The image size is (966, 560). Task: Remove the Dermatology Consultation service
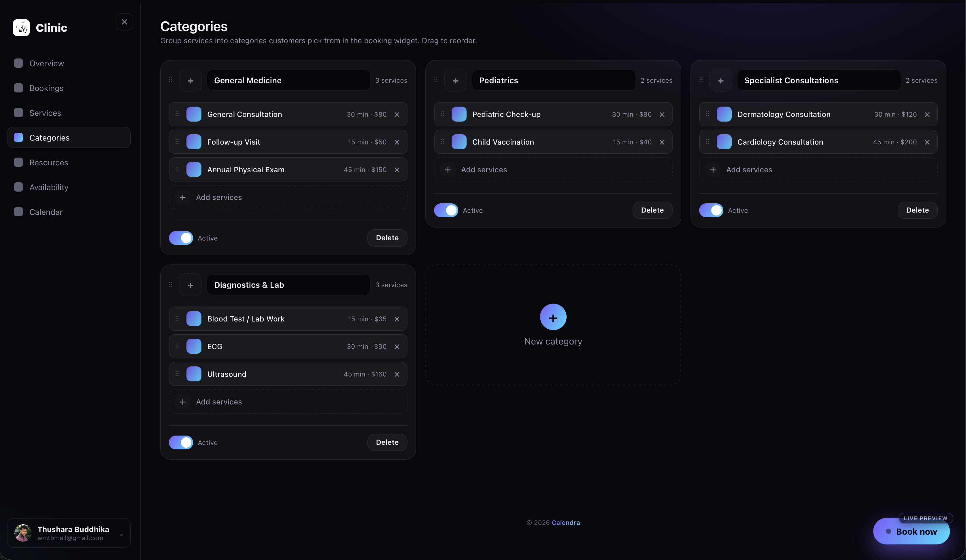(927, 115)
